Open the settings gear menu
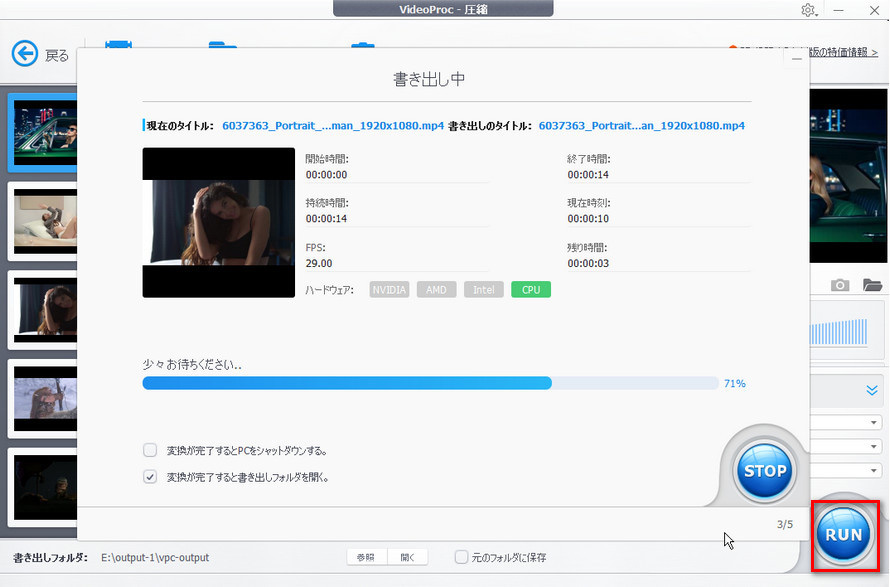Image resolution: width=890 pixels, height=587 pixels. pos(807,10)
